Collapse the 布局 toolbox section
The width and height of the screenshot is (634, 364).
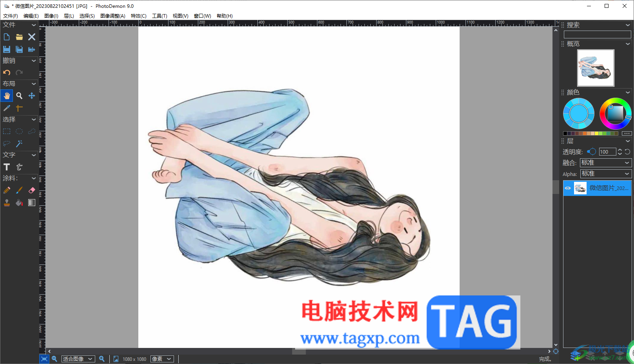coord(34,84)
